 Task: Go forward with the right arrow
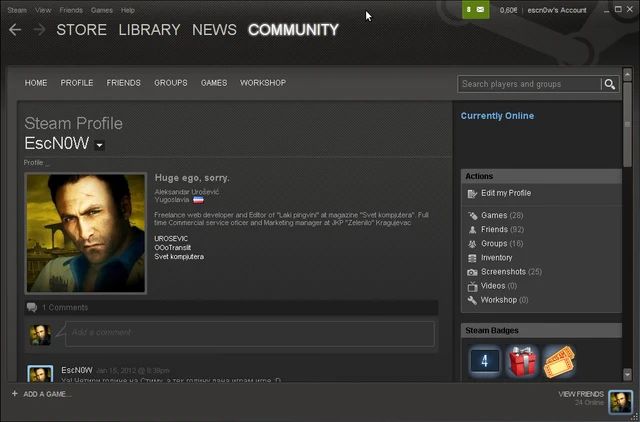coord(39,29)
